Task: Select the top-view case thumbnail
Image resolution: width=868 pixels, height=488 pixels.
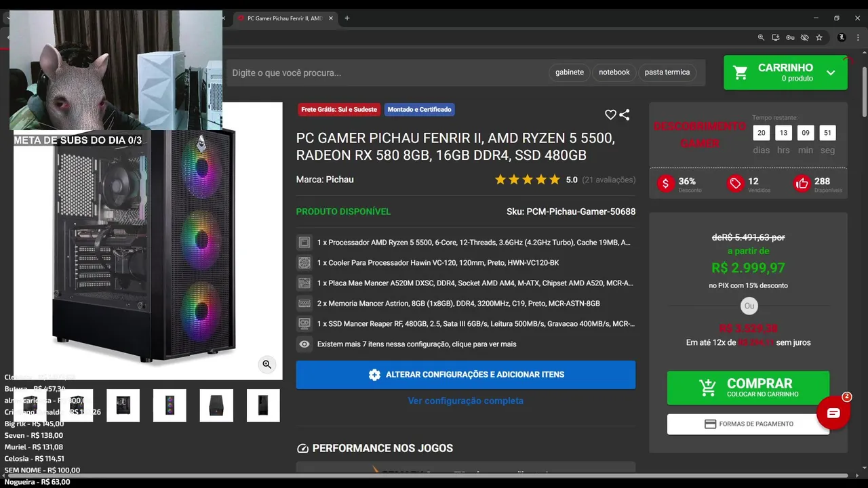Action: click(x=216, y=405)
